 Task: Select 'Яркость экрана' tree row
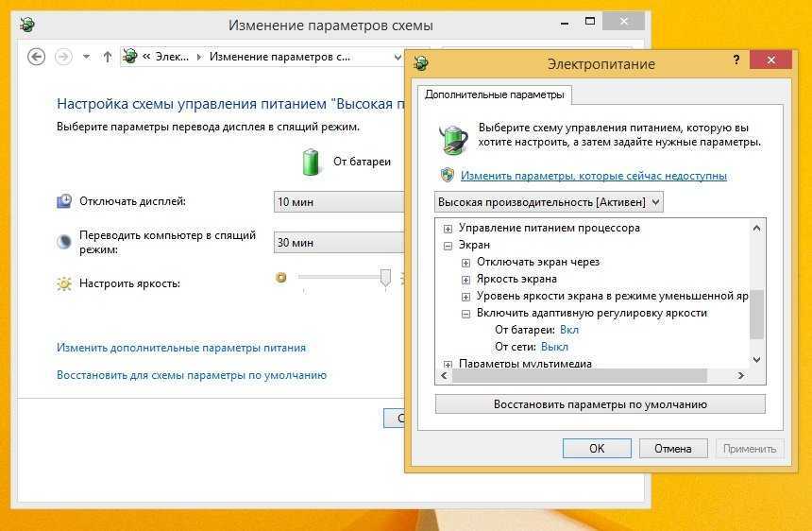coord(516,280)
